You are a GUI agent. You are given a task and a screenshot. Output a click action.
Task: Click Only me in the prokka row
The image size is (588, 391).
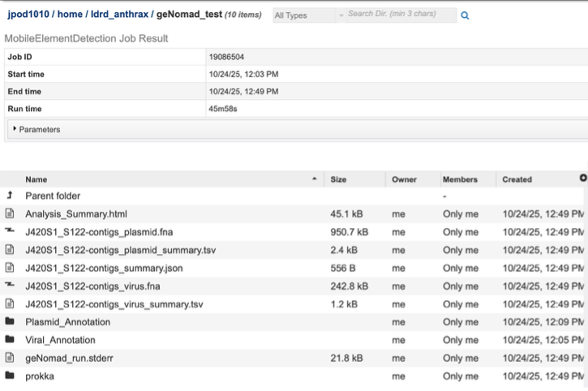click(461, 376)
